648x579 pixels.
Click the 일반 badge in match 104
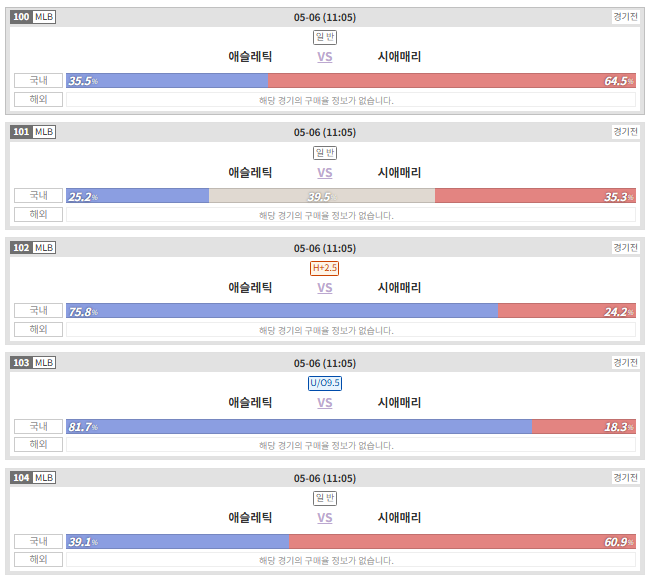tap(325, 498)
